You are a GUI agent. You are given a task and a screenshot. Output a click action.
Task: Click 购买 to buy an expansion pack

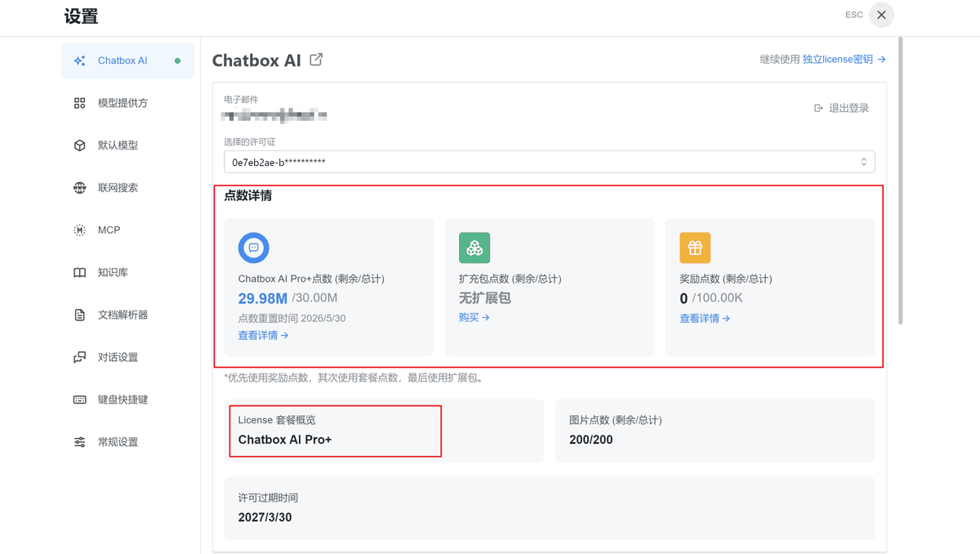(474, 317)
